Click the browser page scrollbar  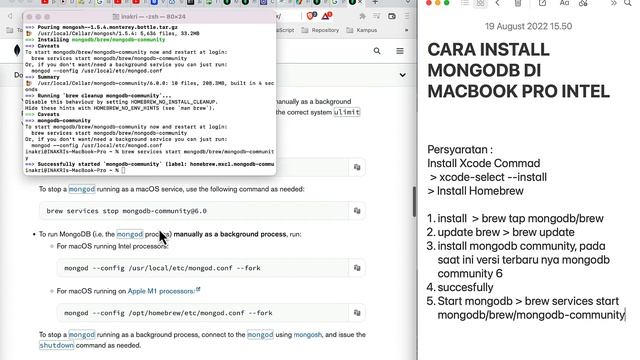click(x=414, y=202)
